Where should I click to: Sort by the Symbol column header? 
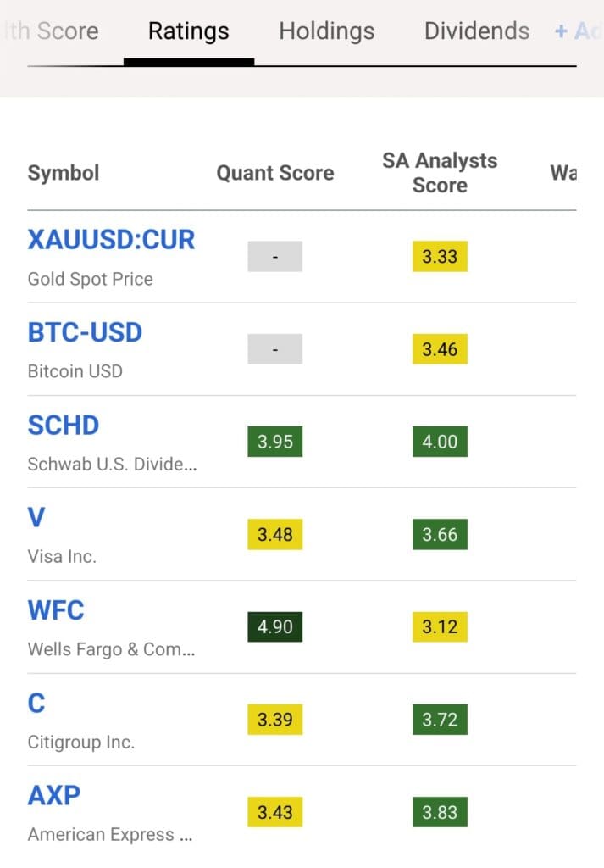click(63, 173)
